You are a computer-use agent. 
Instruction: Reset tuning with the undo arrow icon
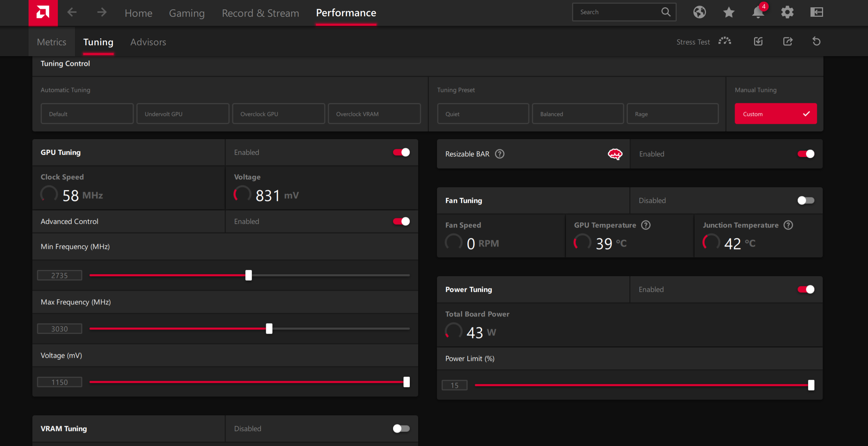816,41
